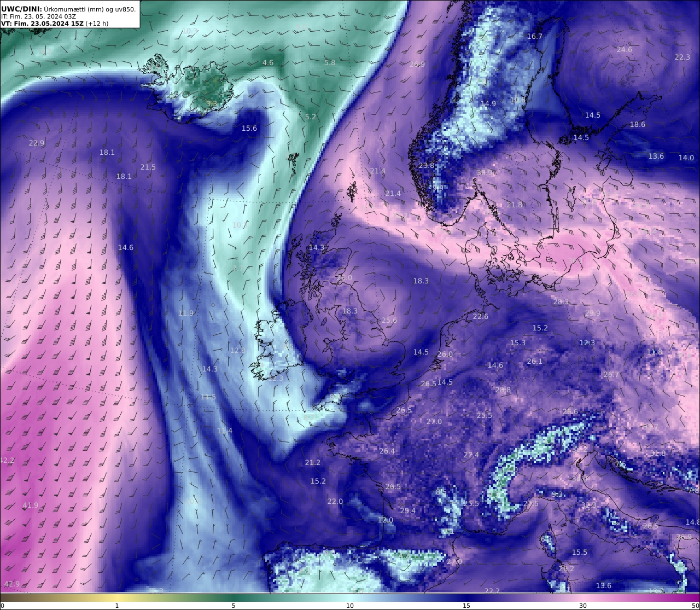Image resolution: width=700 pixels, height=610 pixels.
Task: Click the 16.7 value over northern Norway
Action: pos(534,37)
